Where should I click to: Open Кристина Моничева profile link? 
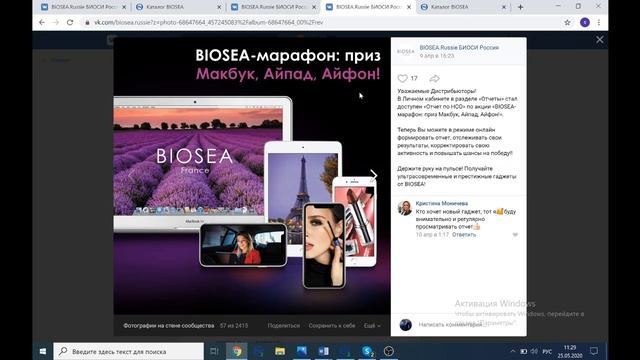point(442,203)
